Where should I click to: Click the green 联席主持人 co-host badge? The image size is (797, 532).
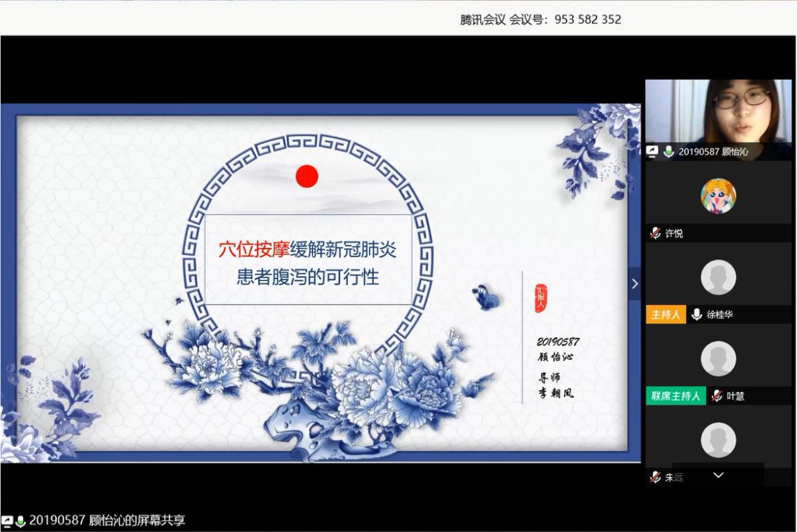[x=675, y=395]
